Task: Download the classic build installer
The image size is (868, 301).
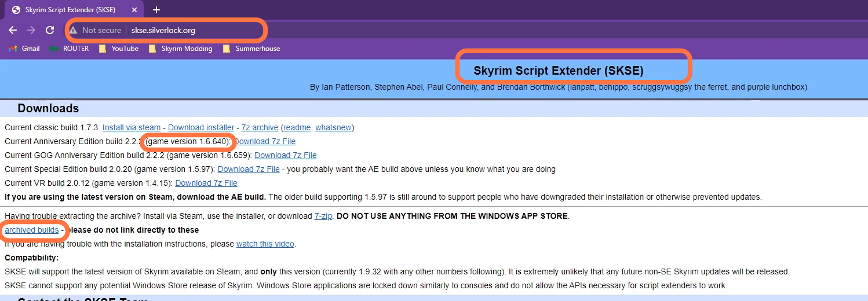Action: [x=201, y=127]
